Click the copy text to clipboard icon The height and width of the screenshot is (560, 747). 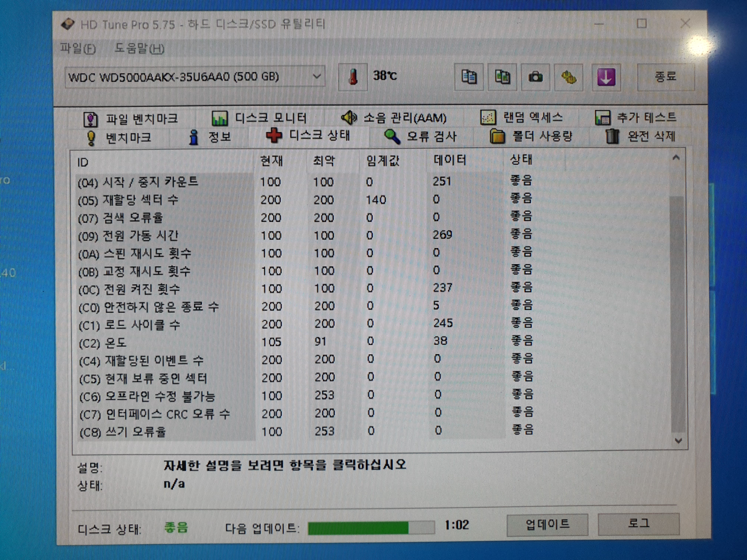pyautogui.click(x=469, y=77)
